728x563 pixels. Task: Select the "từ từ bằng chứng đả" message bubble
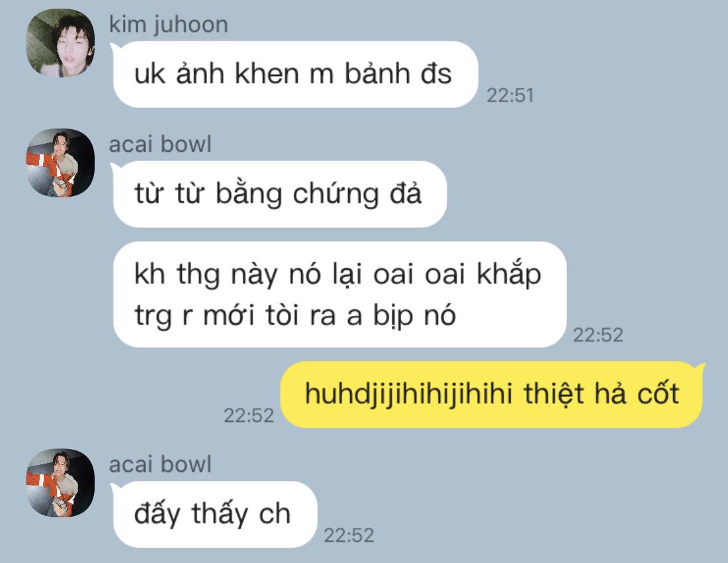[279, 194]
